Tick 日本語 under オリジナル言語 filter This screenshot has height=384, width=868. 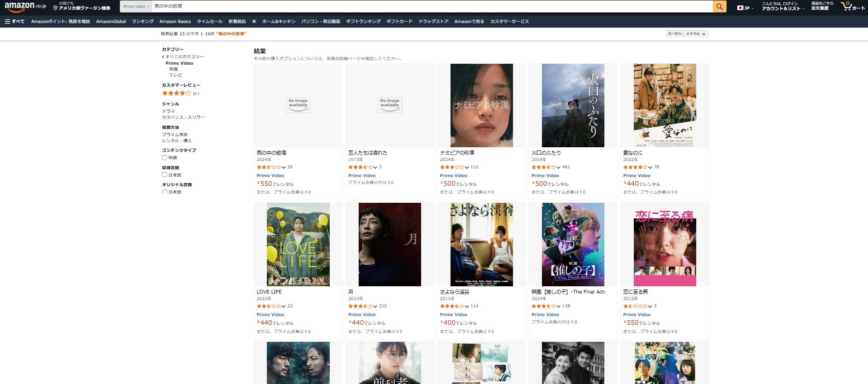pyautogui.click(x=164, y=192)
